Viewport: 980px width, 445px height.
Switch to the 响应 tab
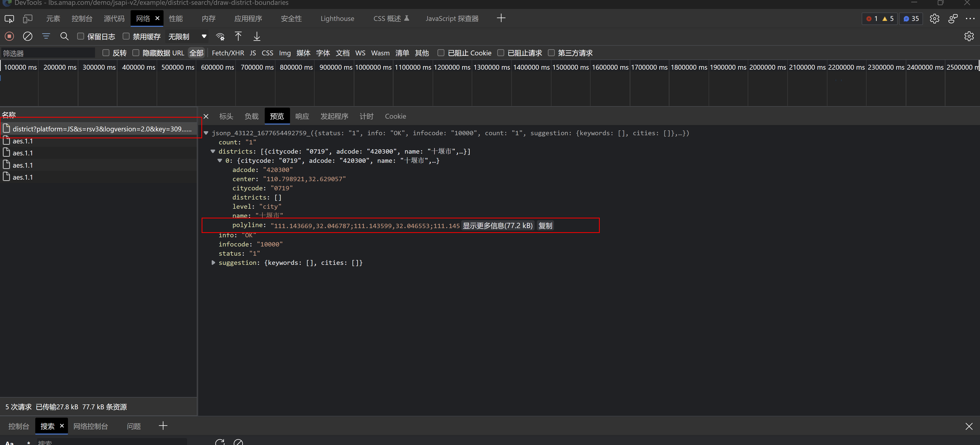302,116
